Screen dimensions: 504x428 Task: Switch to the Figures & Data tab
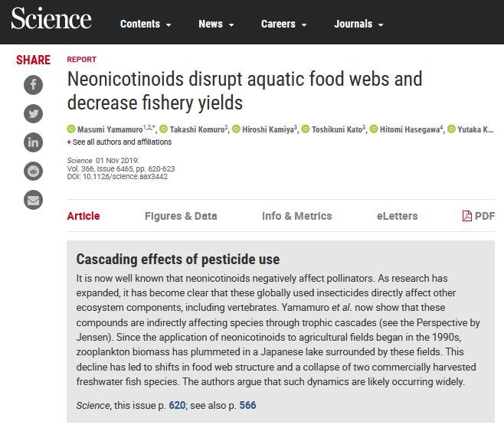(181, 217)
